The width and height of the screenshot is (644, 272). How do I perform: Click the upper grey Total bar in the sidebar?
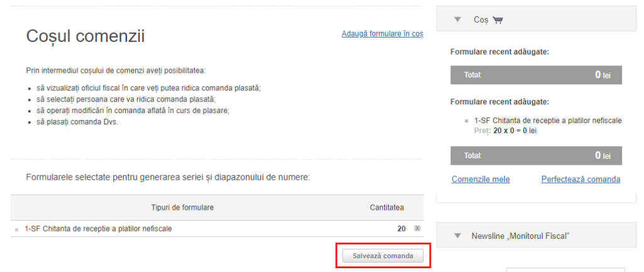click(x=536, y=75)
